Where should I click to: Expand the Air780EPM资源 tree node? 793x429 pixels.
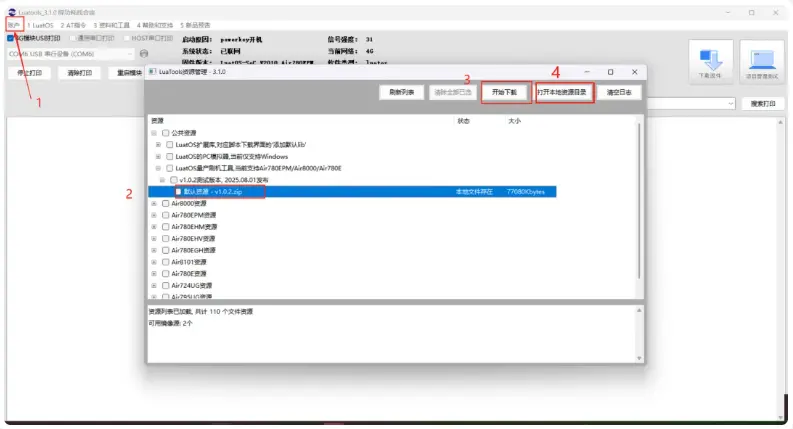pos(154,215)
